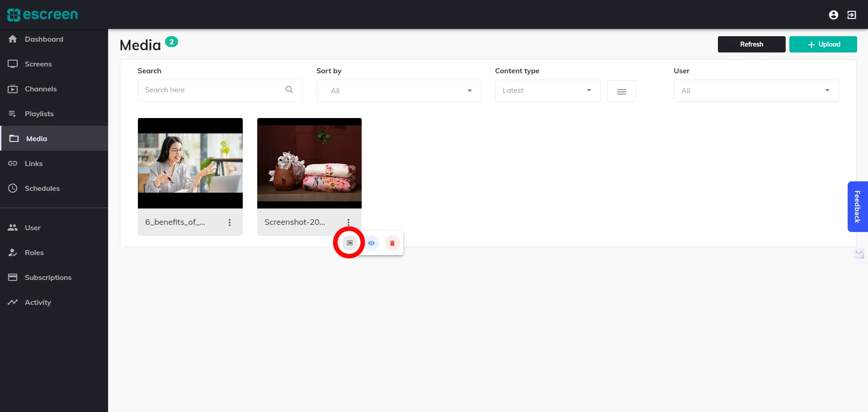Click the Activity graph icon
The image size is (868, 412).
point(13,302)
